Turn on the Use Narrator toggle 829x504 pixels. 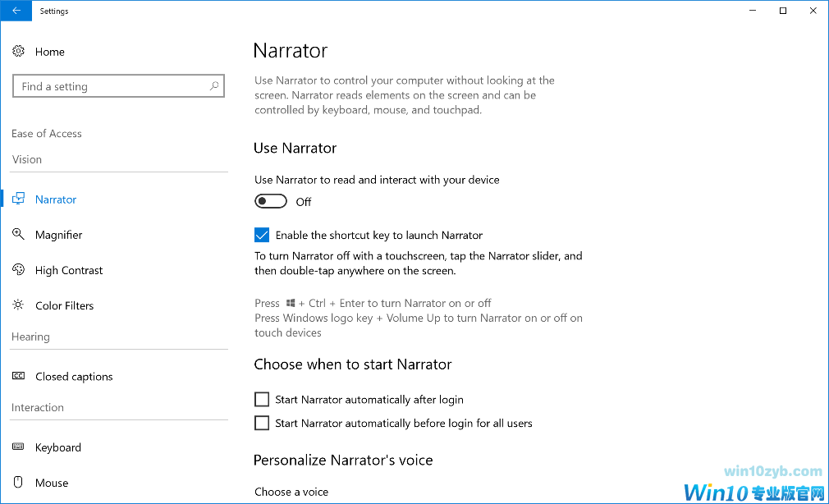271,202
